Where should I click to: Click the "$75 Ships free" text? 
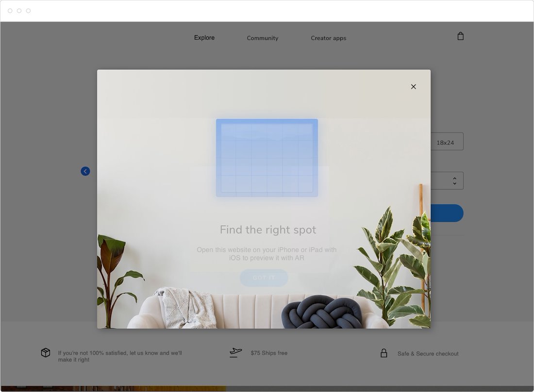pos(269,353)
